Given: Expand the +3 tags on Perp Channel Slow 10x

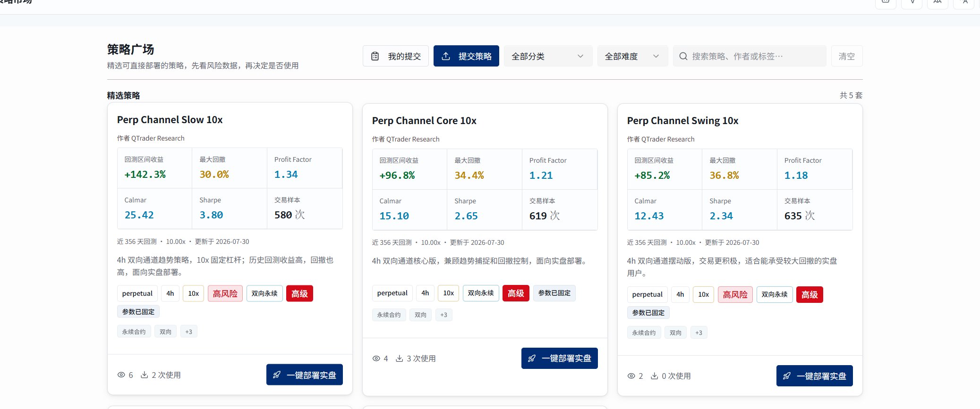Looking at the screenshot, I should pos(189,332).
